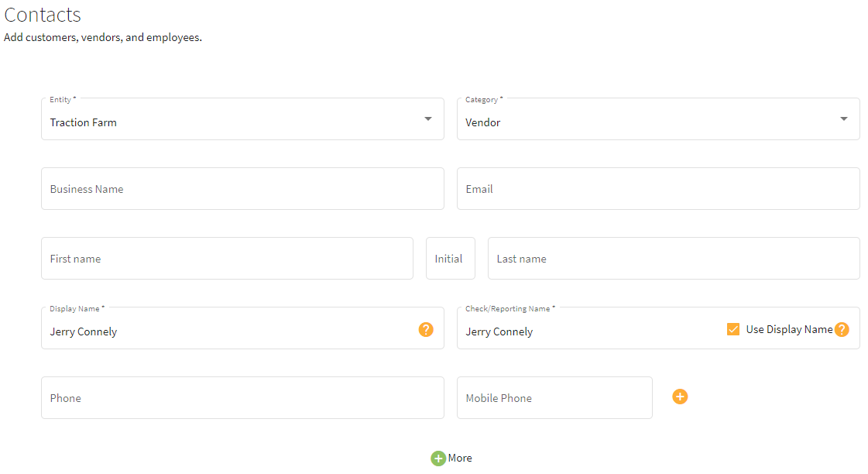The image size is (868, 474).
Task: Expand the Category dropdown arrow
Action: point(844,119)
